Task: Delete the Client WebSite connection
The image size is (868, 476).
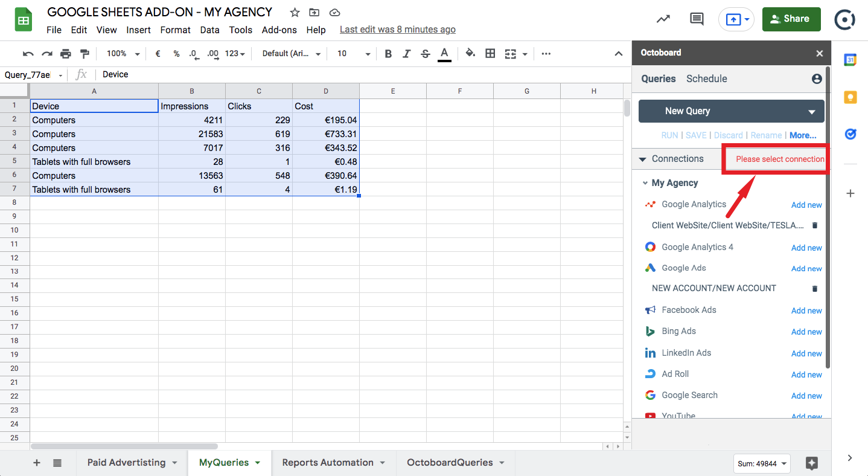Action: (814, 225)
